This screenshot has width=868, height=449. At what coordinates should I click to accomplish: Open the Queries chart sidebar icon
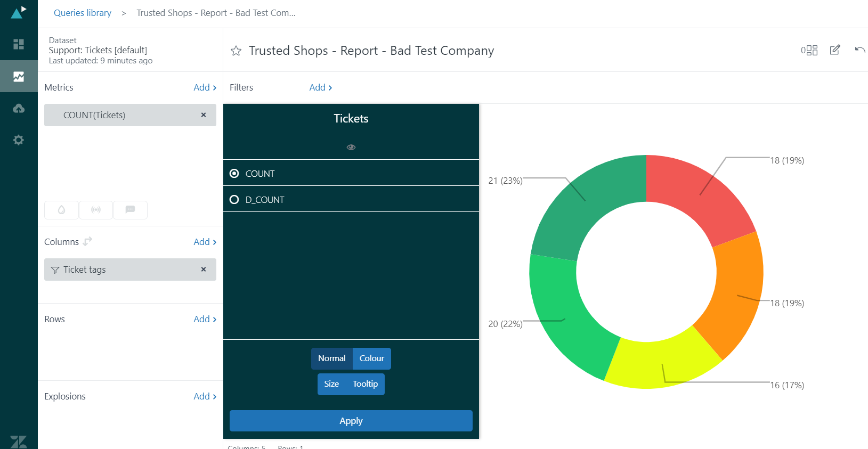pyautogui.click(x=19, y=76)
